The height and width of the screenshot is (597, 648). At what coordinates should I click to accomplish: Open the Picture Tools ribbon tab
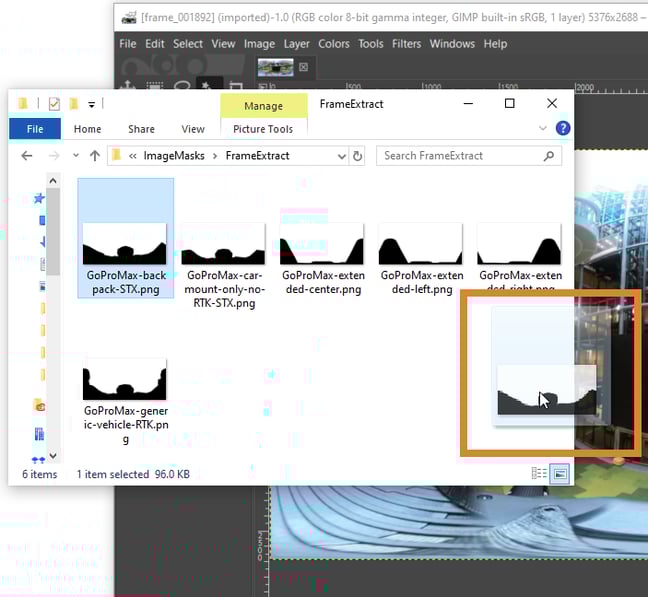[x=263, y=129]
